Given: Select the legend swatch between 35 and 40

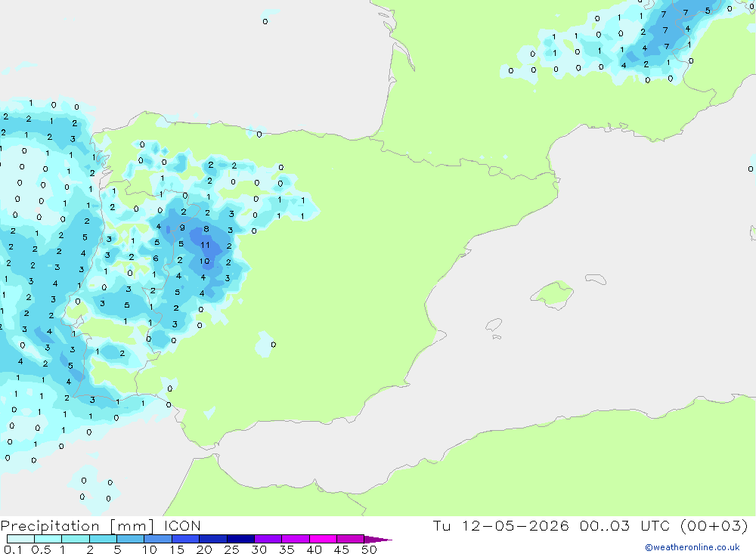Looking at the screenshot, I should tap(295, 539).
